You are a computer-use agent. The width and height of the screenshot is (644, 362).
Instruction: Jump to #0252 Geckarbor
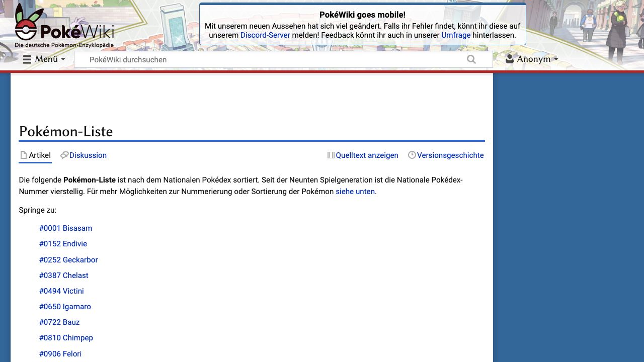pos(68,260)
